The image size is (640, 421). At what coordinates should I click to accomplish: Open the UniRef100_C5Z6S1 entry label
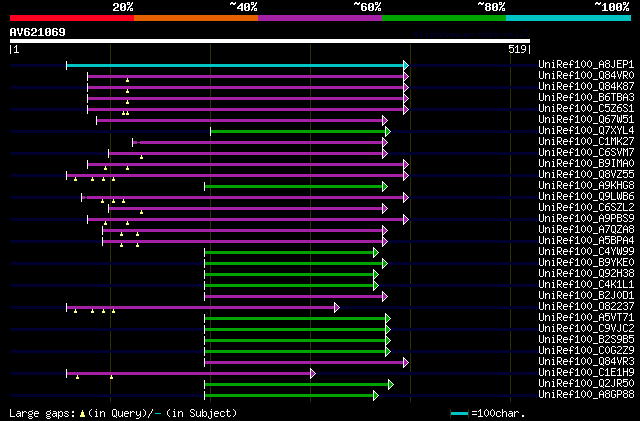[x=586, y=108]
